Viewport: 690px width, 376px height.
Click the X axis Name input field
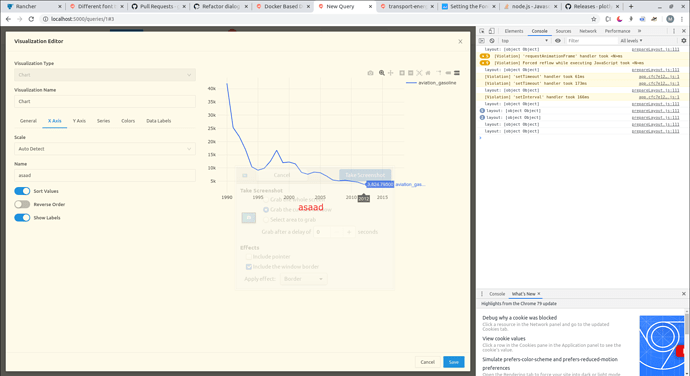105,175
